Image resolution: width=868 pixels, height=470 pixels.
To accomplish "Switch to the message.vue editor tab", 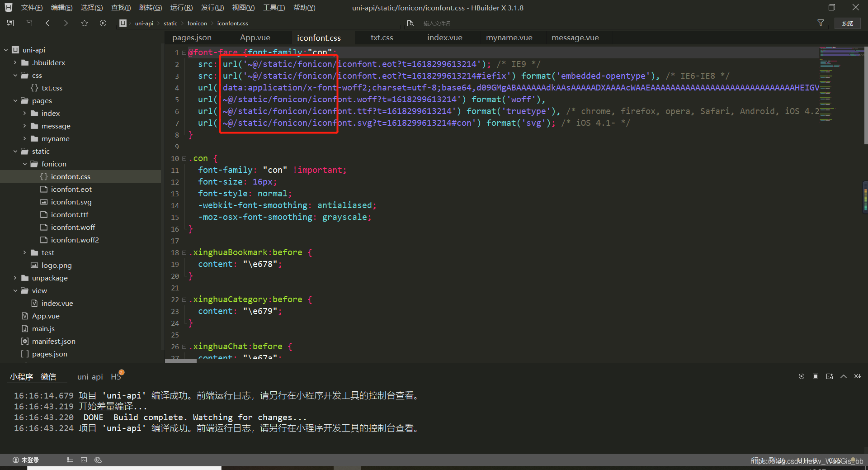I will click(x=575, y=38).
